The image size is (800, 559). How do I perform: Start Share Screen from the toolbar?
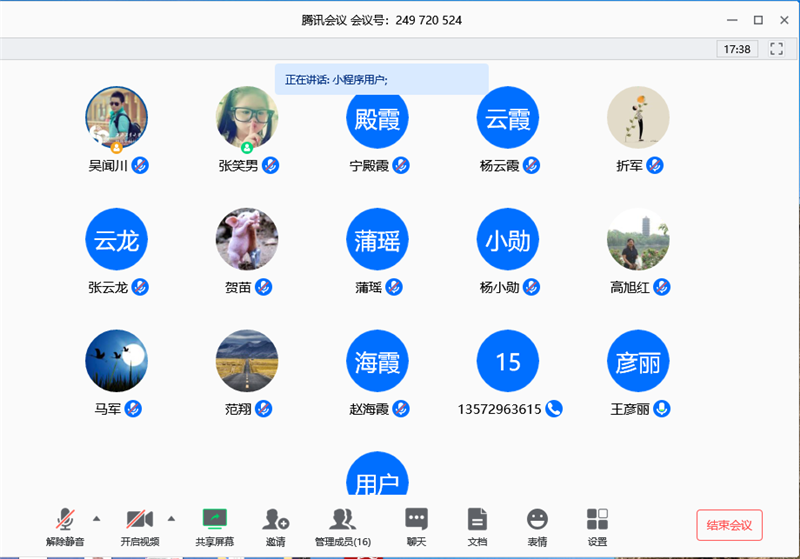coord(214,527)
